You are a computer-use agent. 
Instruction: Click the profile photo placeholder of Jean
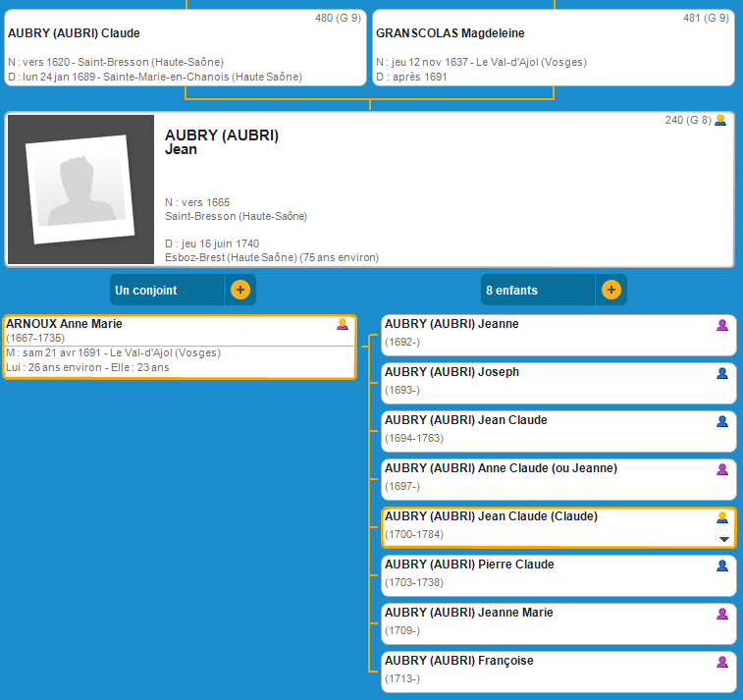coord(80,188)
